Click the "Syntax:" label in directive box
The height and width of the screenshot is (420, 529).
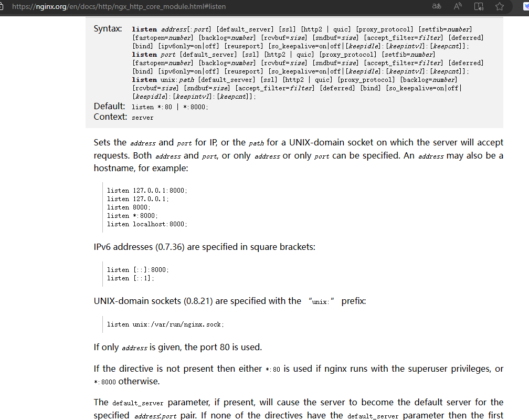[x=108, y=29]
